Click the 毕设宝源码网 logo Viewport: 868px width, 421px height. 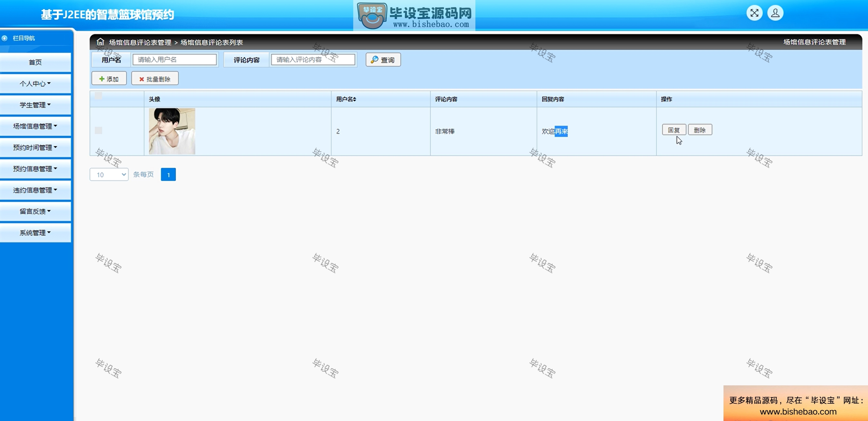[414, 16]
